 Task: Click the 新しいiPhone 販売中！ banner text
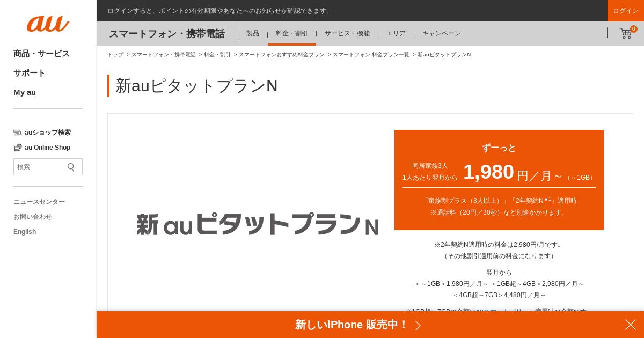point(352,325)
